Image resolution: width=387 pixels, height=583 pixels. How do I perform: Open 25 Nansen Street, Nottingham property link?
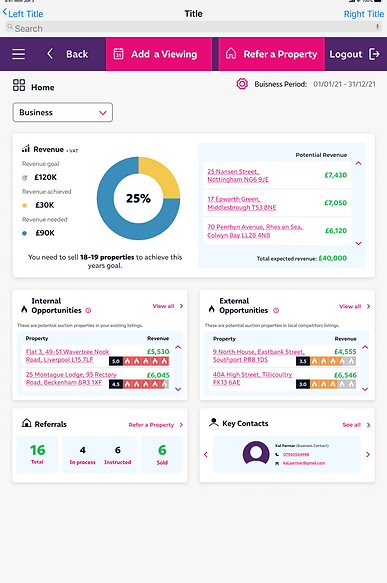coord(238,175)
